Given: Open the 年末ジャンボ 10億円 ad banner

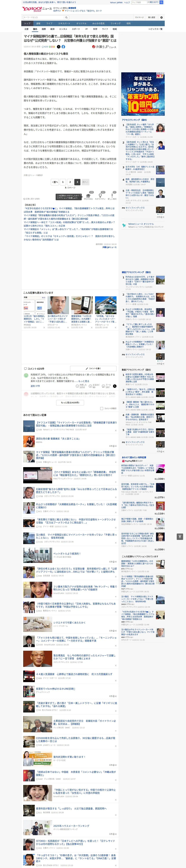Looking at the screenshot, I should click(143, 94).
